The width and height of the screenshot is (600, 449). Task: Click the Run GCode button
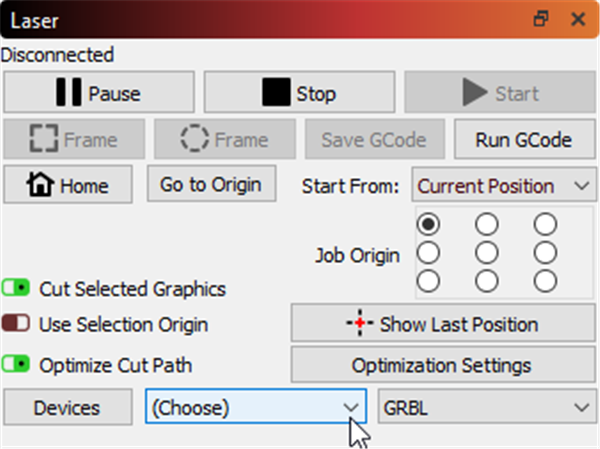pyautogui.click(x=522, y=140)
